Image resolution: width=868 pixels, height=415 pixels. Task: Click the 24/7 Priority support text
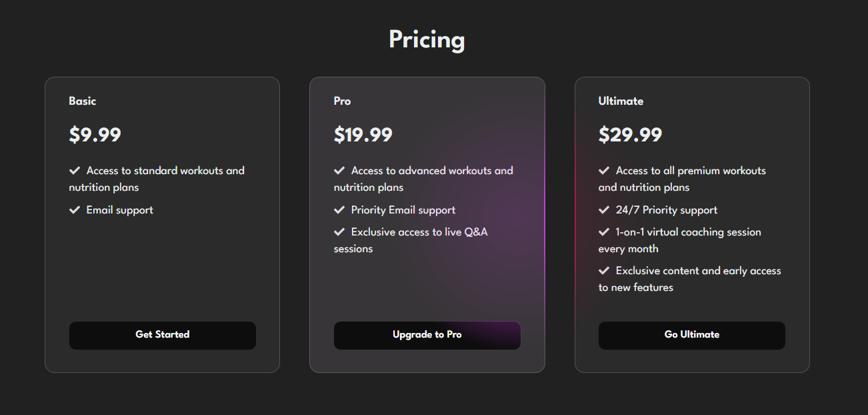(x=667, y=210)
